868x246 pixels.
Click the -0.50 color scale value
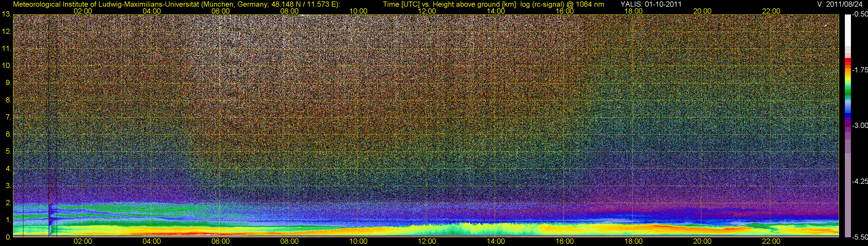(x=860, y=14)
